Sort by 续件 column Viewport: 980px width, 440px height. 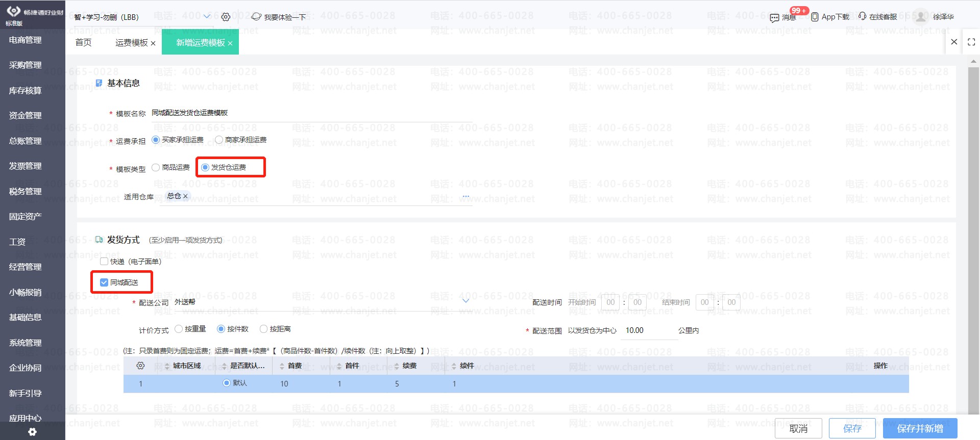454,366
